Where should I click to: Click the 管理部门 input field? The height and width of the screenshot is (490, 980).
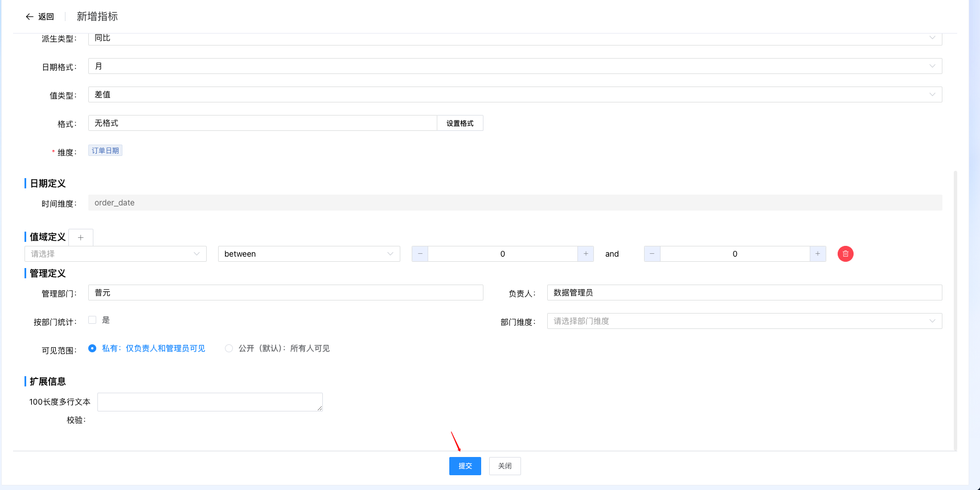click(x=285, y=293)
